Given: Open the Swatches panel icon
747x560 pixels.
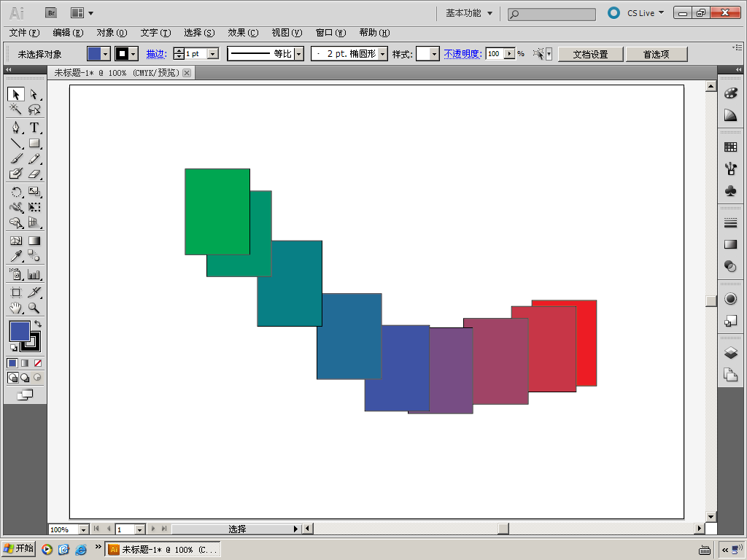Looking at the screenshot, I should 730,147.
